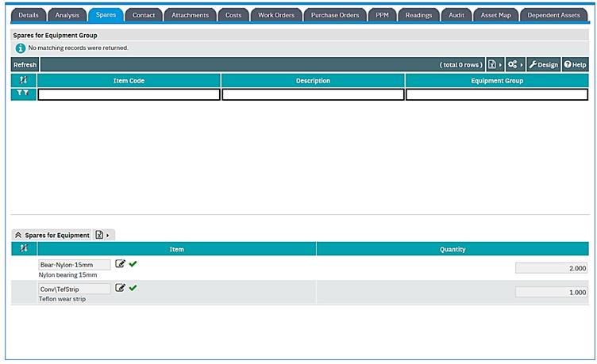The image size is (597, 364).
Task: Click the edit icon next to Conv\TefStrip
Action: pos(120,288)
